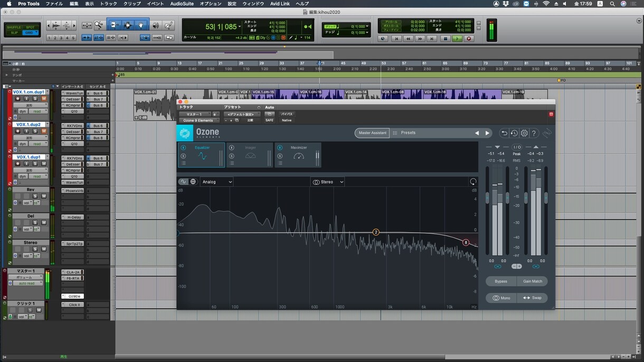644x362 pixels.
Task: Mute the VOX.1.cm.dup1 track
Action: 44,99
